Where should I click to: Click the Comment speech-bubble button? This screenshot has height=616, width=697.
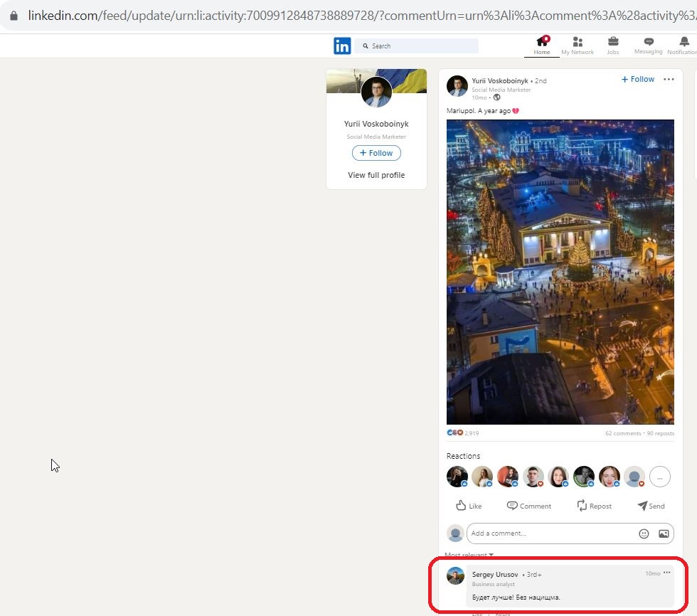click(529, 506)
